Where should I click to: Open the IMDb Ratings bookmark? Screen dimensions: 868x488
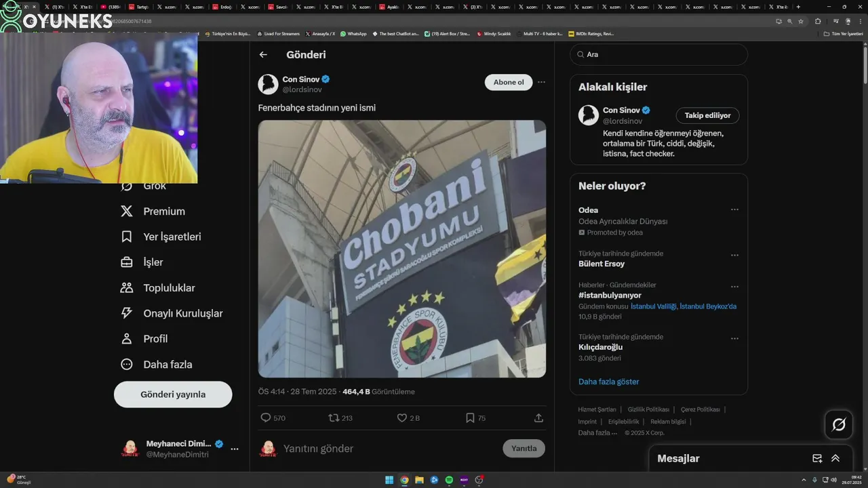(x=591, y=33)
